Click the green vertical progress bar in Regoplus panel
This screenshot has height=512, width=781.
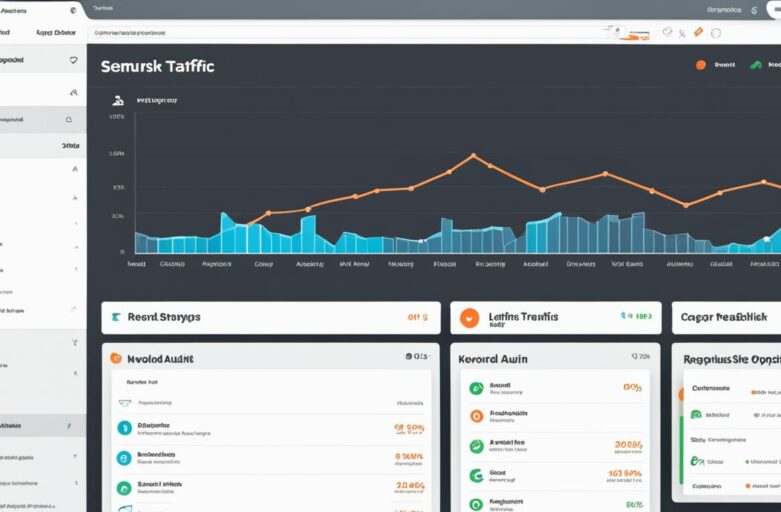pos(681,449)
